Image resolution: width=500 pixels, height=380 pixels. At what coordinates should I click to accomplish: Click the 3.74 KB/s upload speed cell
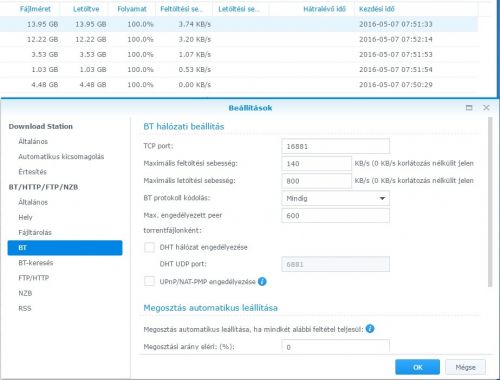[x=195, y=24]
